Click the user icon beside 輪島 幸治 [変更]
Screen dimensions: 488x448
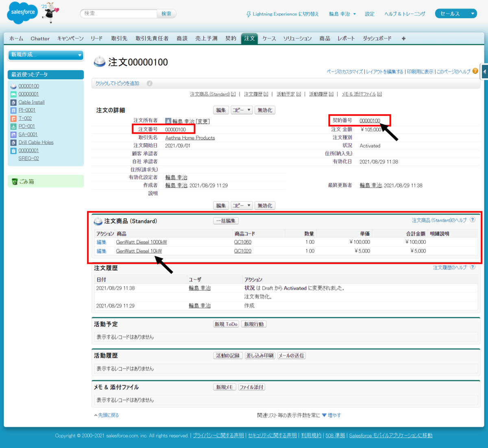(x=168, y=121)
